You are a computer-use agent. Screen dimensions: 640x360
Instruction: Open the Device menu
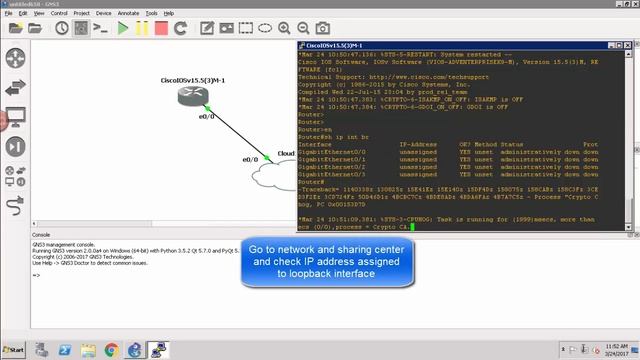(x=103, y=13)
